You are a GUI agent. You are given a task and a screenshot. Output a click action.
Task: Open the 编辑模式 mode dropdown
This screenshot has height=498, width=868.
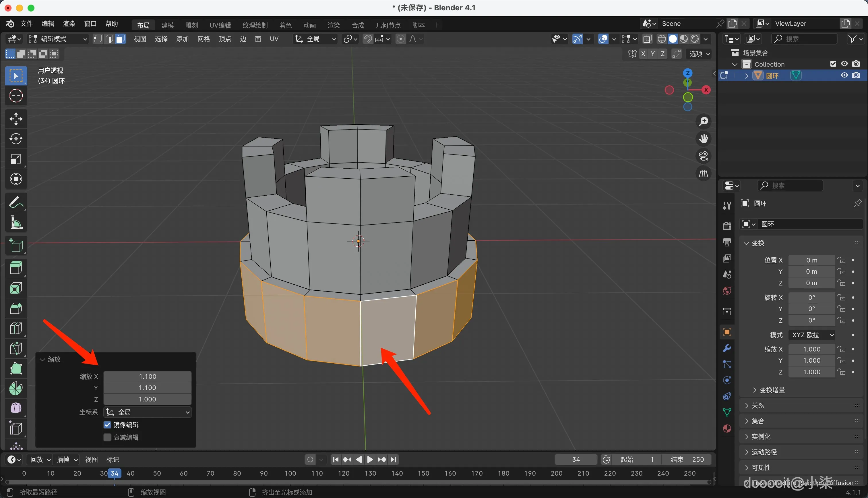[58, 39]
